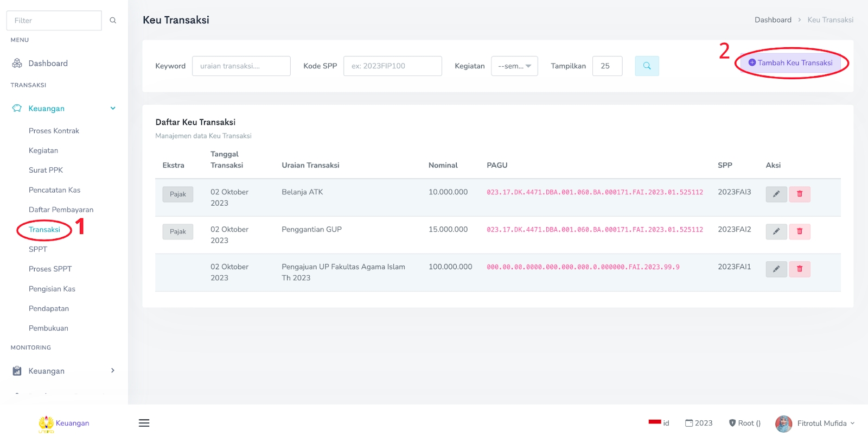
Task: Edit the Belanja ATK transaction
Action: click(x=776, y=194)
